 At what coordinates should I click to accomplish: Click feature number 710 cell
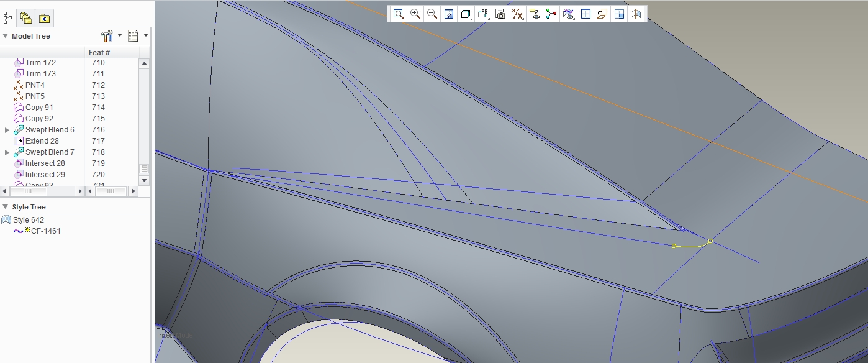(x=98, y=63)
